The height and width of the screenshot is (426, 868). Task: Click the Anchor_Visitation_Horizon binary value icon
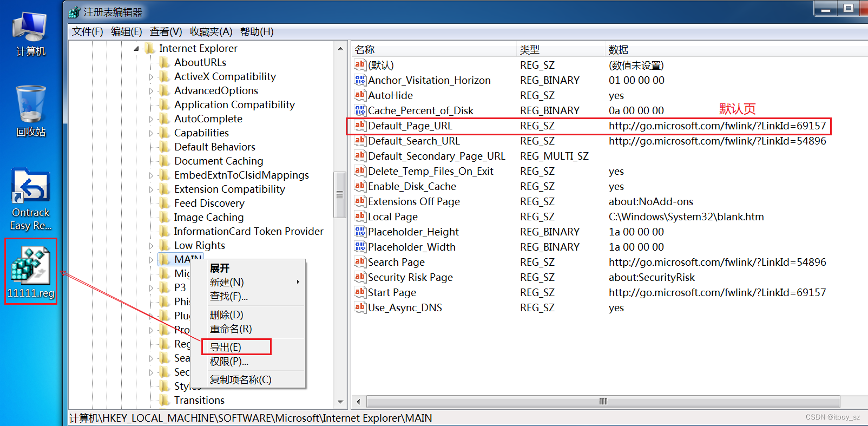coord(360,80)
